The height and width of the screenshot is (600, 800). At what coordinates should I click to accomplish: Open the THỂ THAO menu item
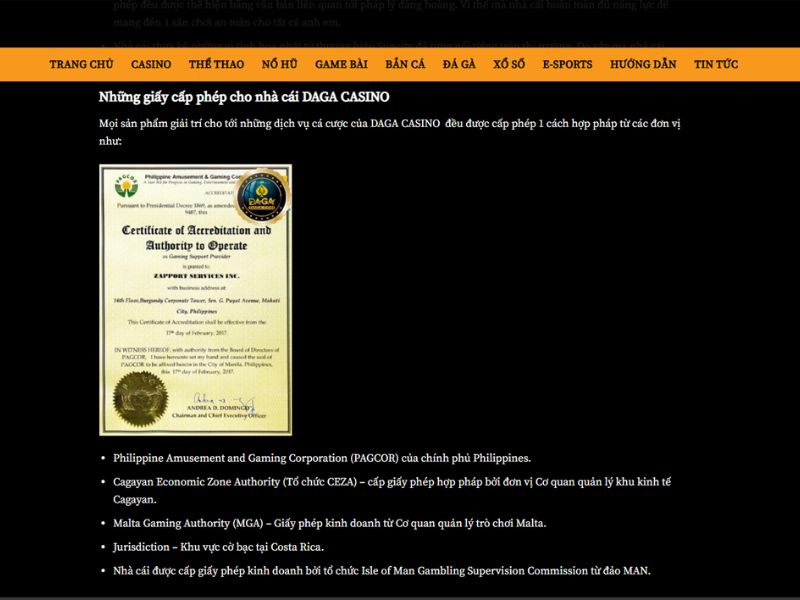click(216, 64)
